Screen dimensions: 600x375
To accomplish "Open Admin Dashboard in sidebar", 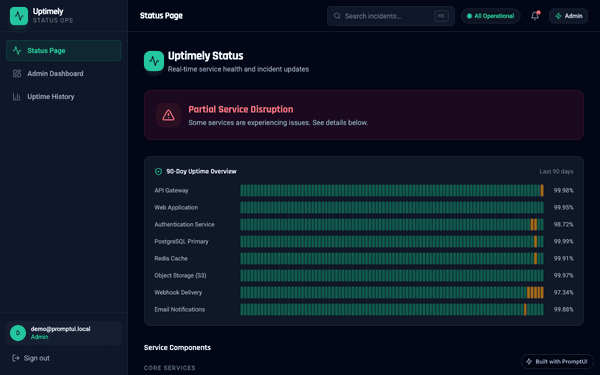I will pos(64,73).
